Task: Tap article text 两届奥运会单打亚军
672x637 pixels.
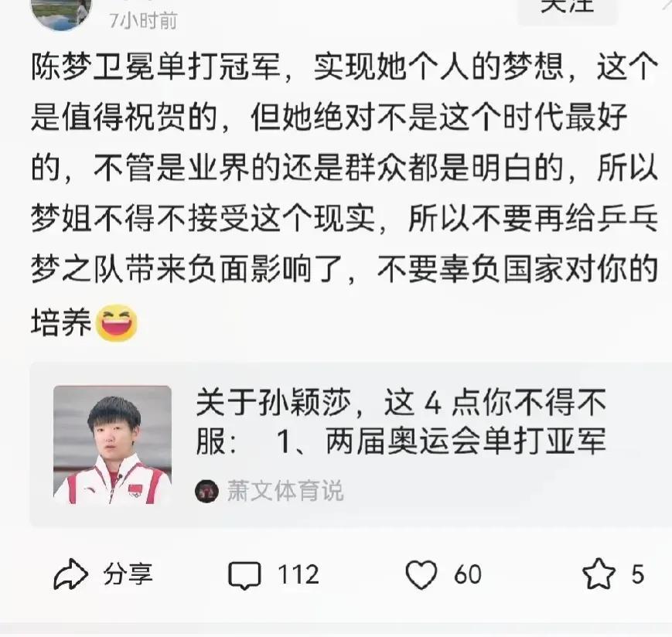Action: [x=466, y=441]
